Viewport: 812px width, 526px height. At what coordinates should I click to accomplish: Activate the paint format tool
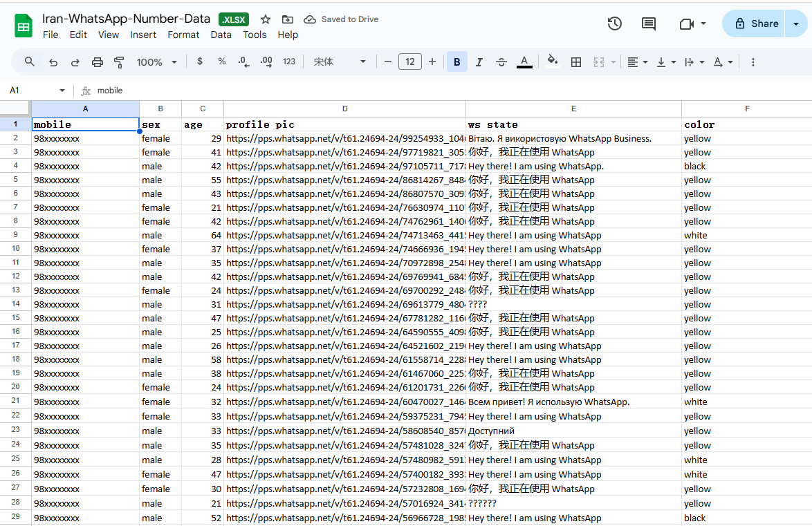(119, 62)
